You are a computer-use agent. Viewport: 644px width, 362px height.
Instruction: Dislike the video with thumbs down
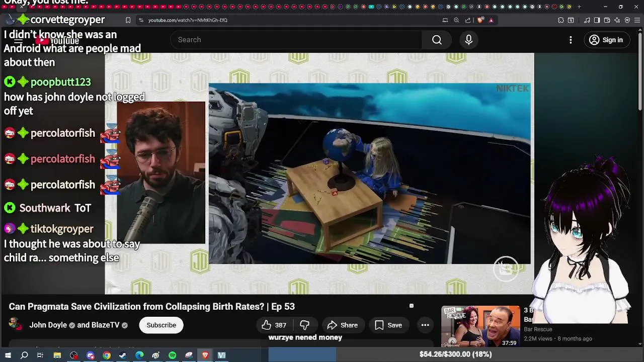(305, 325)
